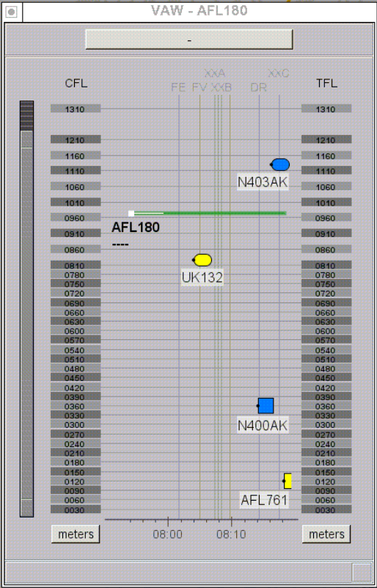The image size is (377, 588).
Task: Click the left meters button under CFL
Action: click(x=76, y=534)
